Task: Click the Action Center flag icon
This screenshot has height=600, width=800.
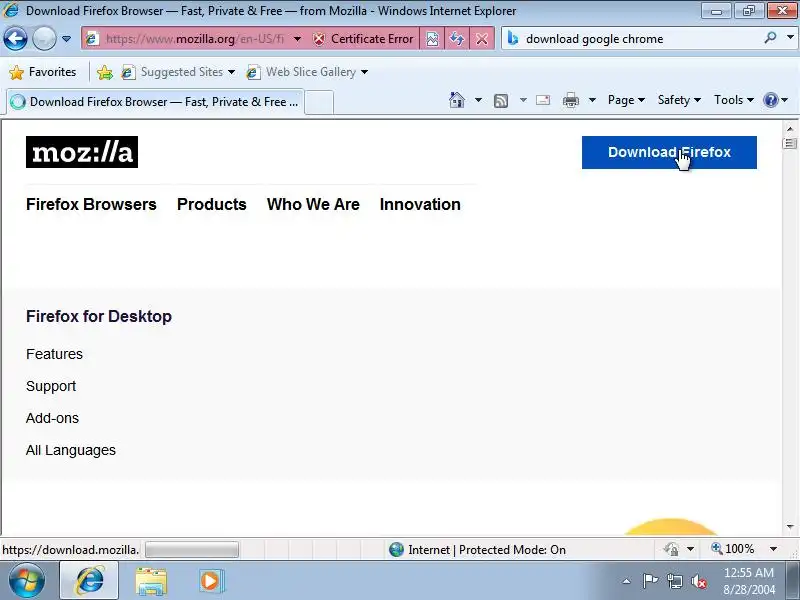Action: [649, 581]
